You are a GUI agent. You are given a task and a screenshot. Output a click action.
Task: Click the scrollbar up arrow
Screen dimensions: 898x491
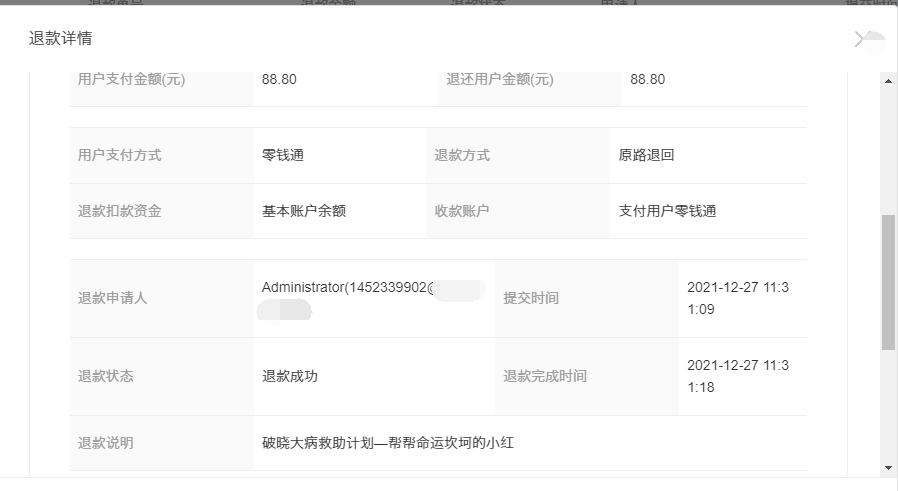pos(888,81)
